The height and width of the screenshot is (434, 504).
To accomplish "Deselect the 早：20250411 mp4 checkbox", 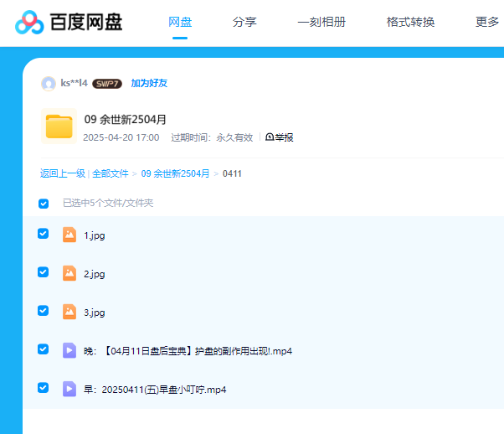I will click(44, 388).
